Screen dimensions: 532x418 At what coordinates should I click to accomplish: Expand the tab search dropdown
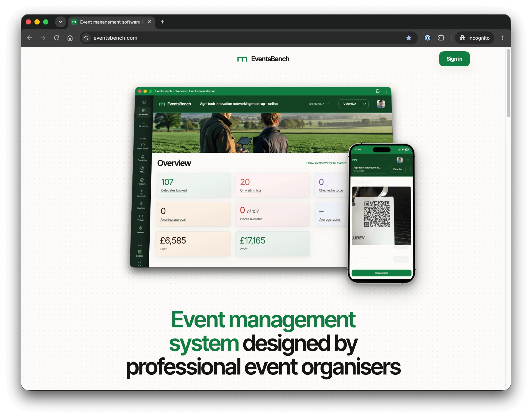coord(61,22)
